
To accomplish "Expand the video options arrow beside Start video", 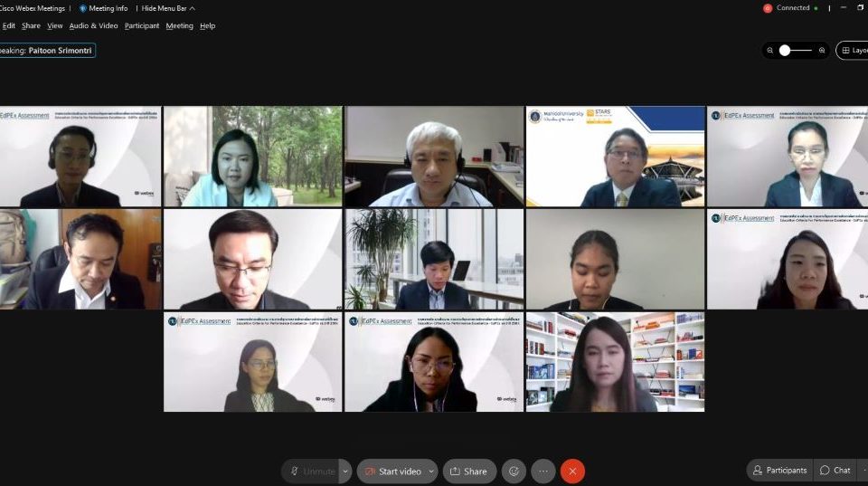I will tap(431, 471).
